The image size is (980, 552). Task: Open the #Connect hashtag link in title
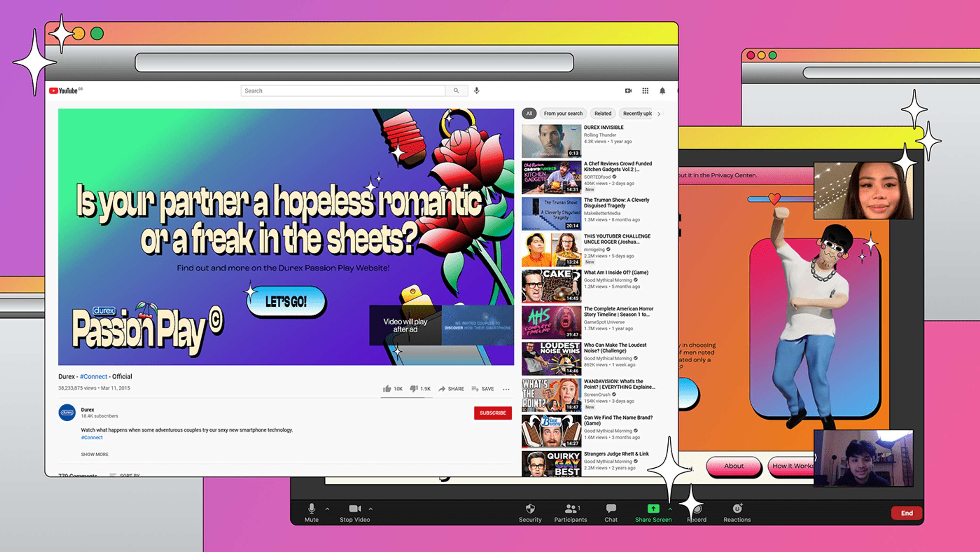point(93,376)
